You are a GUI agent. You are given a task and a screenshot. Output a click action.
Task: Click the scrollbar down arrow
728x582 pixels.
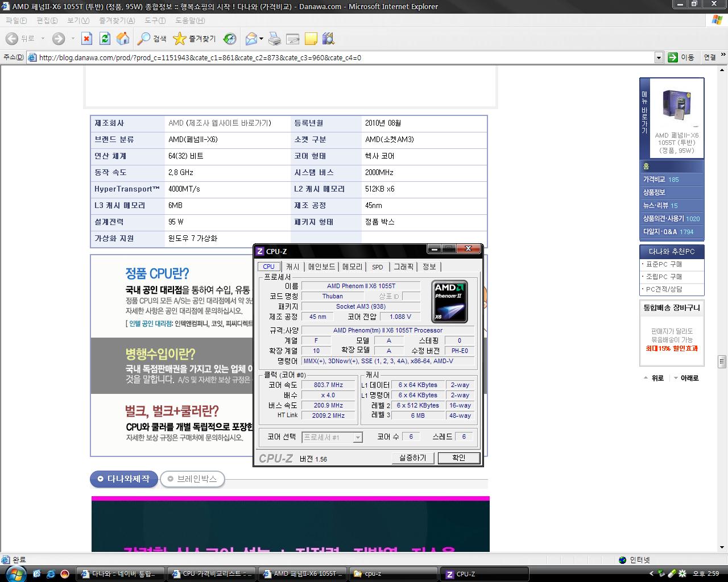(x=722, y=548)
